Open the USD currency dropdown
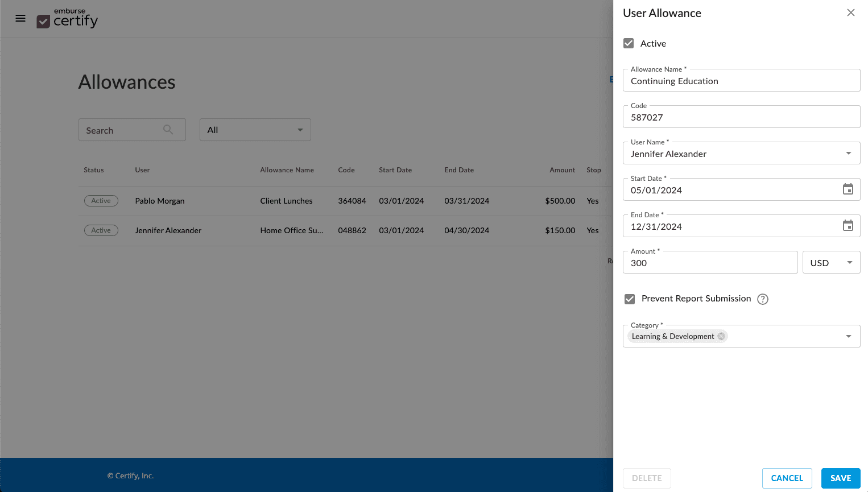Screen dimensions: 868x492 coord(831,263)
